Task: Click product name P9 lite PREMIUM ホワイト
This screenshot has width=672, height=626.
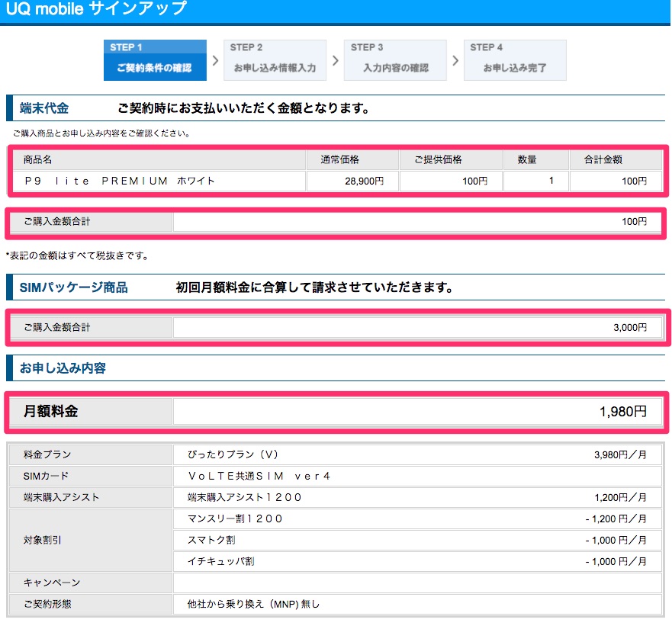Action: [120, 181]
